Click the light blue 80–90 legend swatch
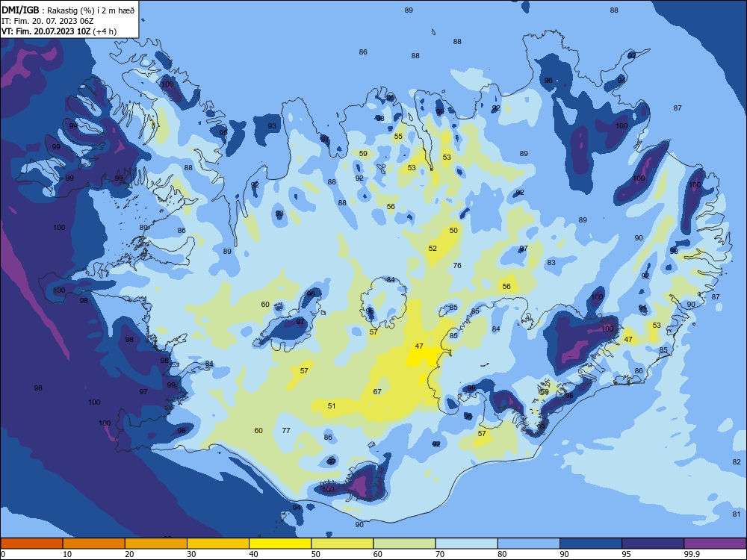Viewport: 747px width, 560px height. tap(529, 544)
